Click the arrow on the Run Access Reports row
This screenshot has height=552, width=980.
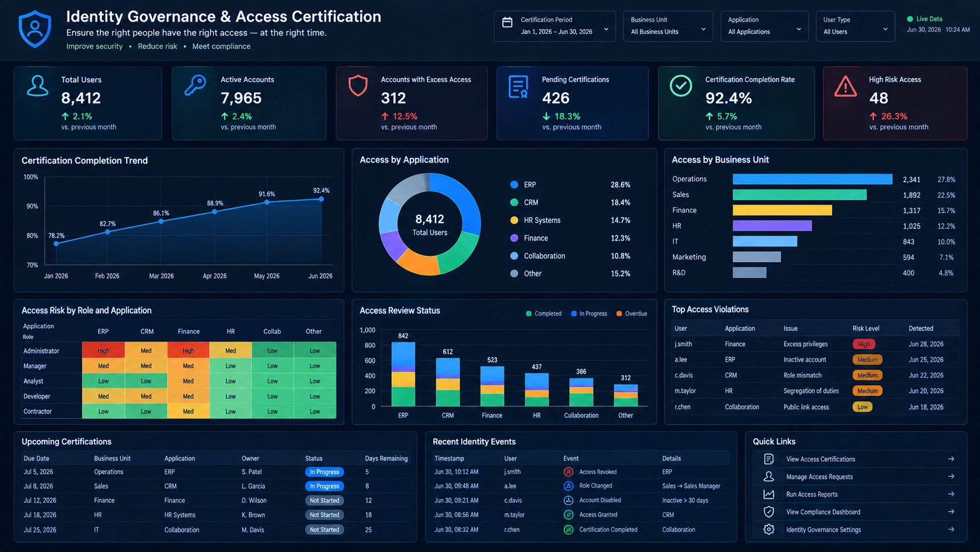point(951,494)
